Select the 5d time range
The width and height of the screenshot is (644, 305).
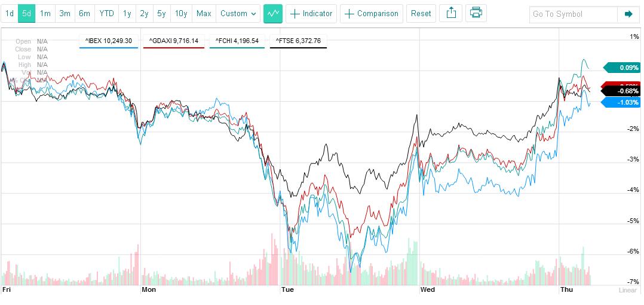tap(27, 13)
